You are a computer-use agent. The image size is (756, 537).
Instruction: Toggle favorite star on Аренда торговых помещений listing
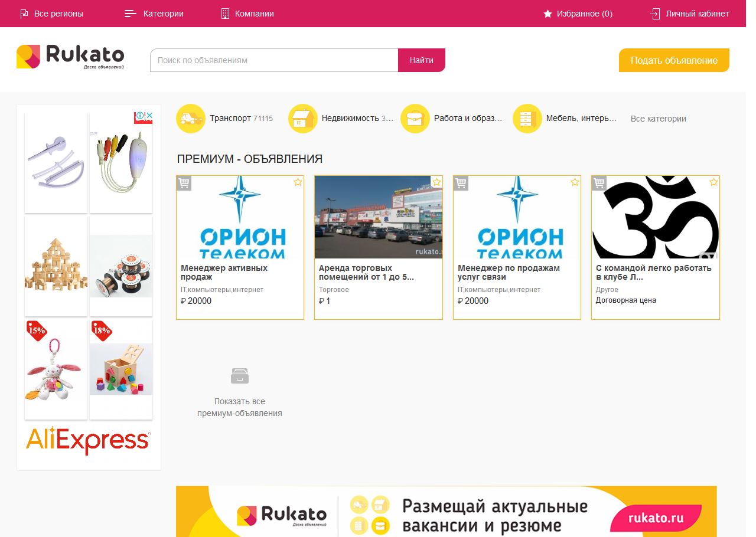[436, 182]
